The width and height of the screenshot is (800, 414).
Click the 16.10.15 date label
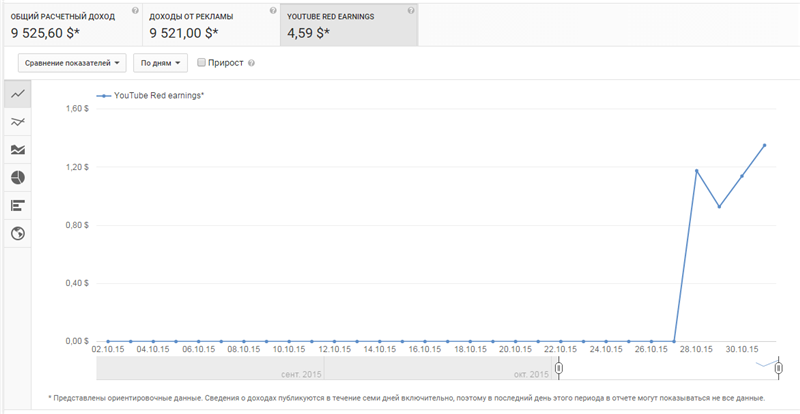[424, 350]
